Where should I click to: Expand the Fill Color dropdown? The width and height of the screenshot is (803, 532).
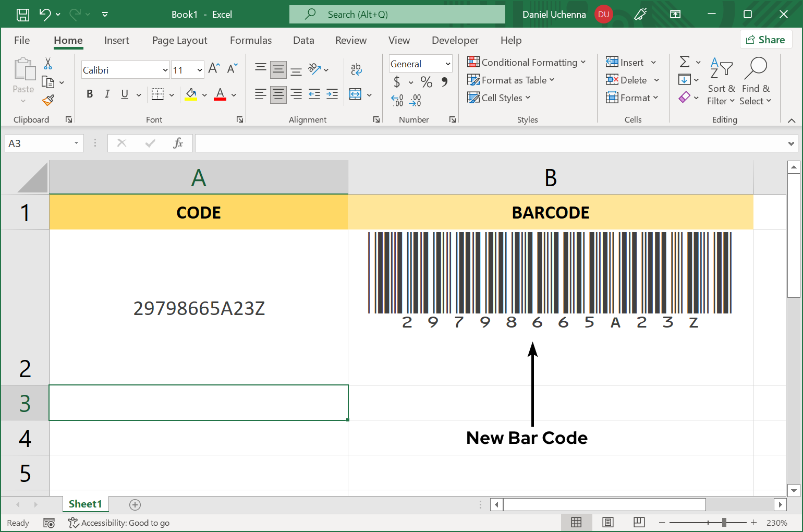(x=204, y=94)
